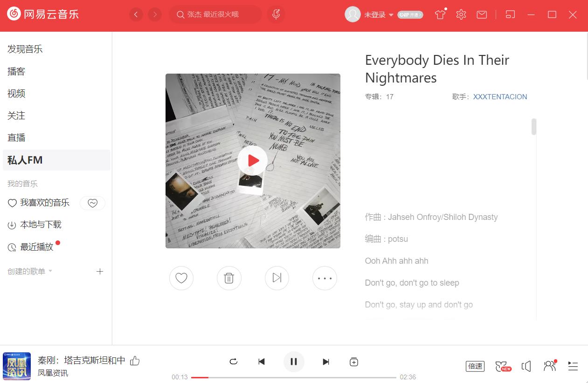588x383 pixels.
Task: Add a new playlist with plus icon
Action: pos(99,271)
